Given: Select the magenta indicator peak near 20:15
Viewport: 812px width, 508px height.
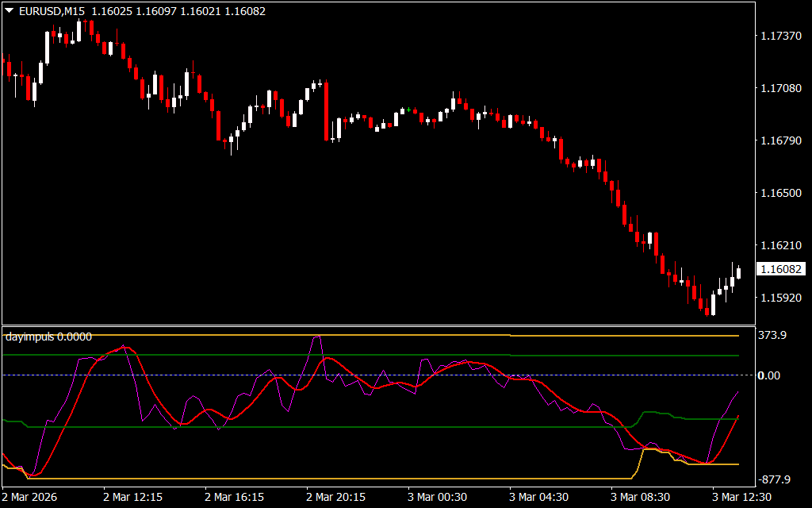Looking at the screenshot, I should tap(316, 337).
